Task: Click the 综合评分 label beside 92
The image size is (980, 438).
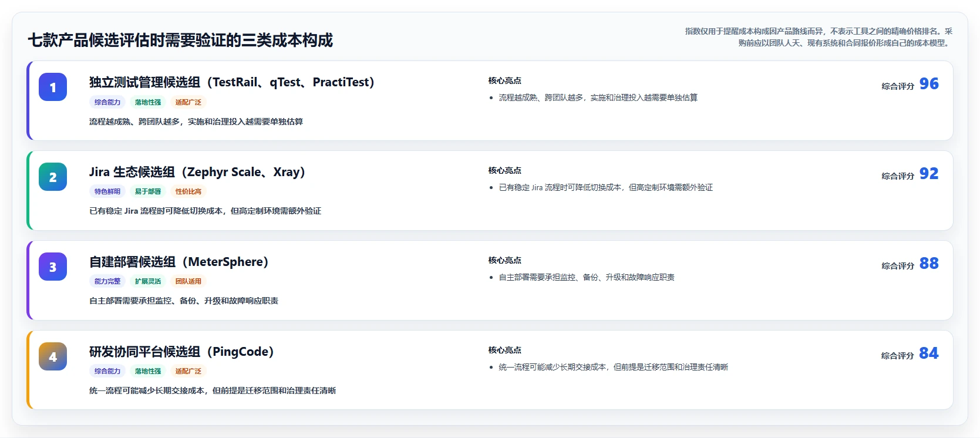Action: 898,176
